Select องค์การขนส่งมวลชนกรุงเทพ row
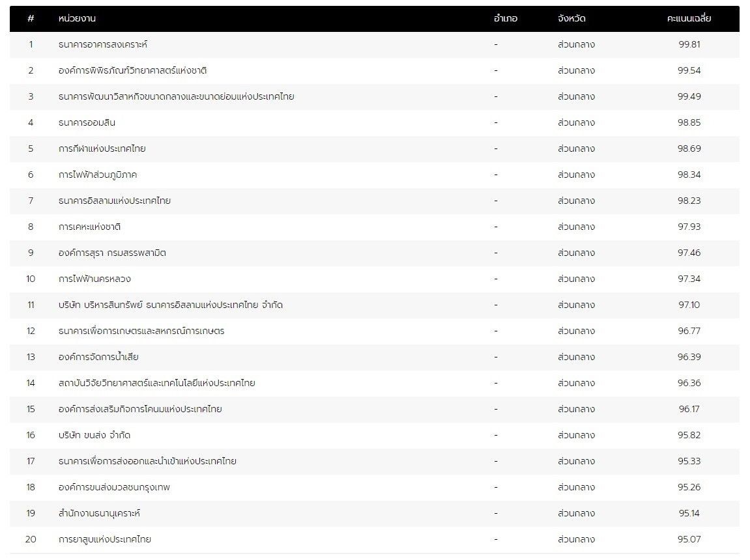This screenshot has width=750, height=560. click(114, 488)
